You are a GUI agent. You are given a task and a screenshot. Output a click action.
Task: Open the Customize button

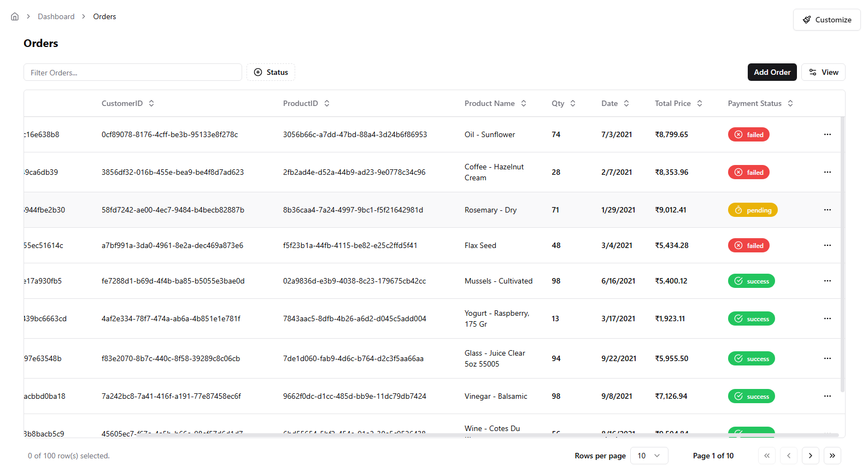click(827, 20)
